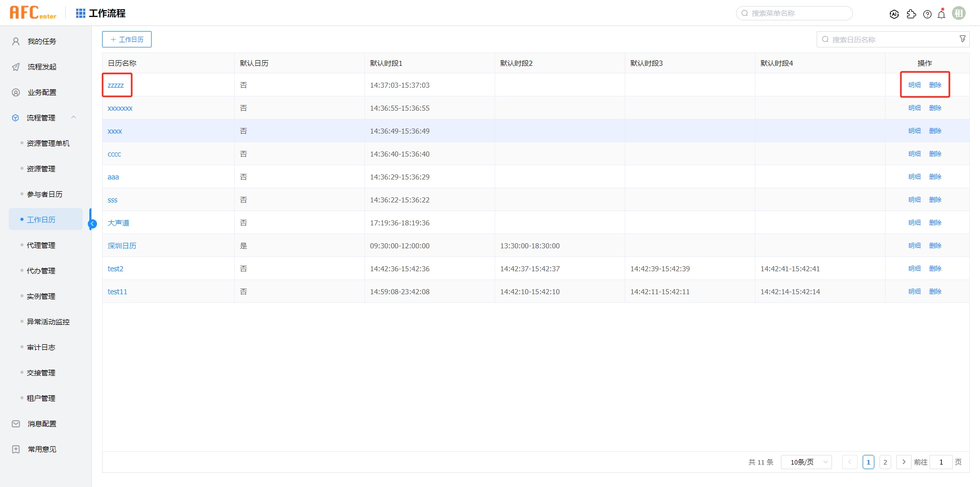Check the notification bell with red dot
This screenshot has width=980, height=487.
(x=941, y=14)
